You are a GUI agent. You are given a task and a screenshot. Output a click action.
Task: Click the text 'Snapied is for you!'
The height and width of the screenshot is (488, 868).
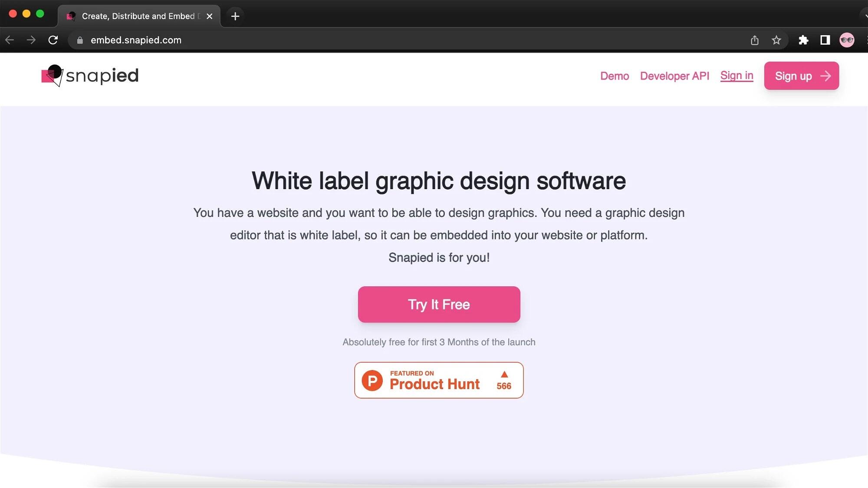[439, 257]
